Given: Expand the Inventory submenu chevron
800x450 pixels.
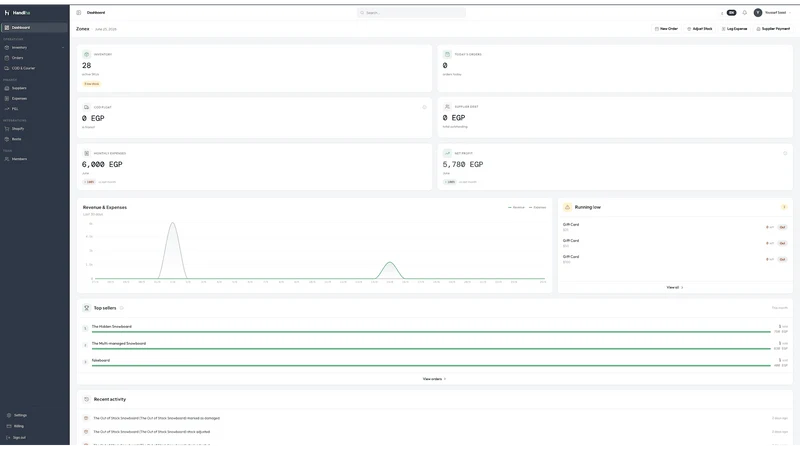Looking at the screenshot, I should [63, 47].
